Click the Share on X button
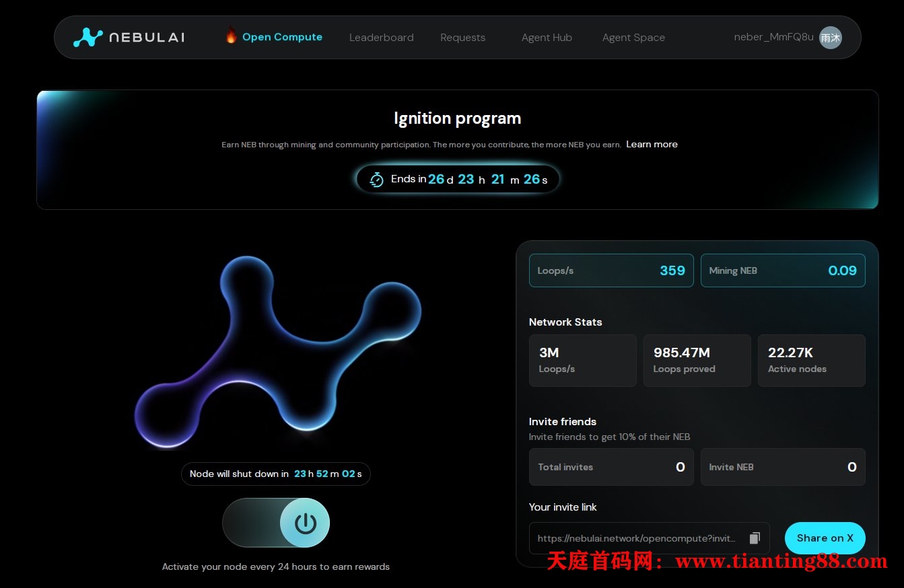This screenshot has width=904, height=588. click(x=825, y=538)
